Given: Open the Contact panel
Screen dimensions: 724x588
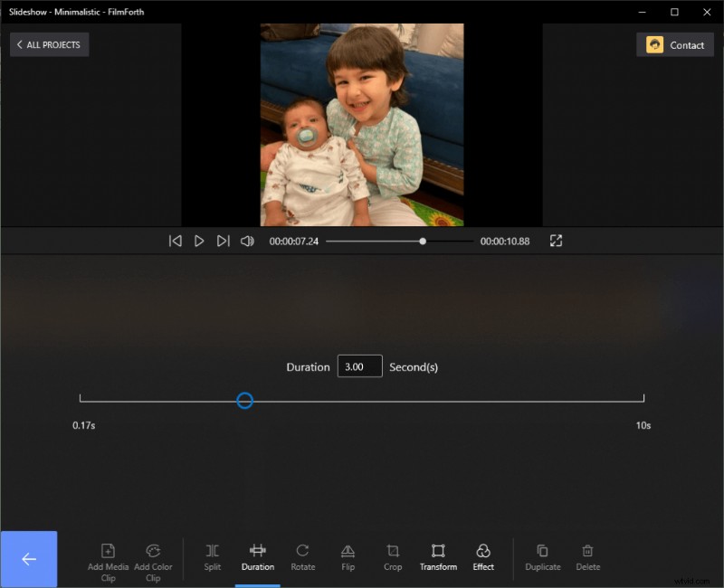Looking at the screenshot, I should point(674,44).
